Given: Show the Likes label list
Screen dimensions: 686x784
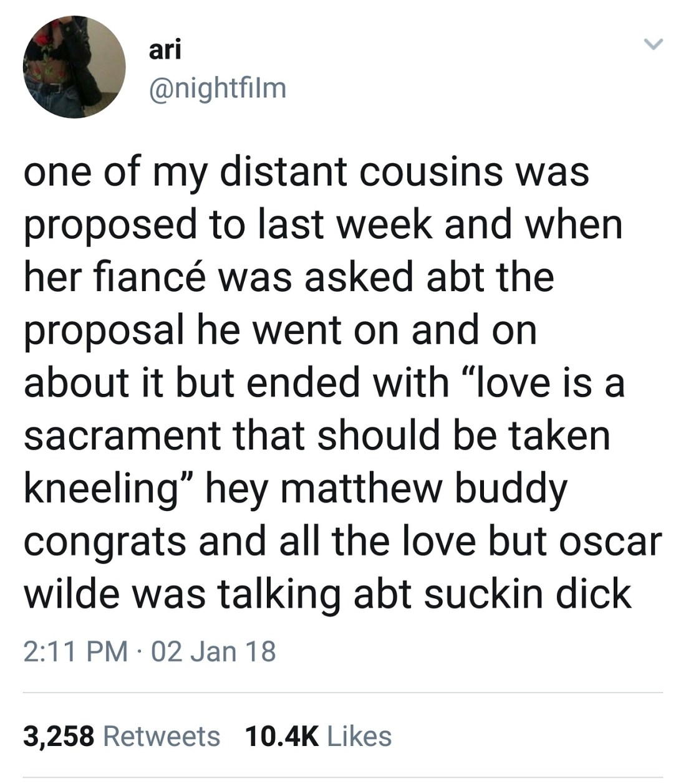Looking at the screenshot, I should click(x=359, y=736).
